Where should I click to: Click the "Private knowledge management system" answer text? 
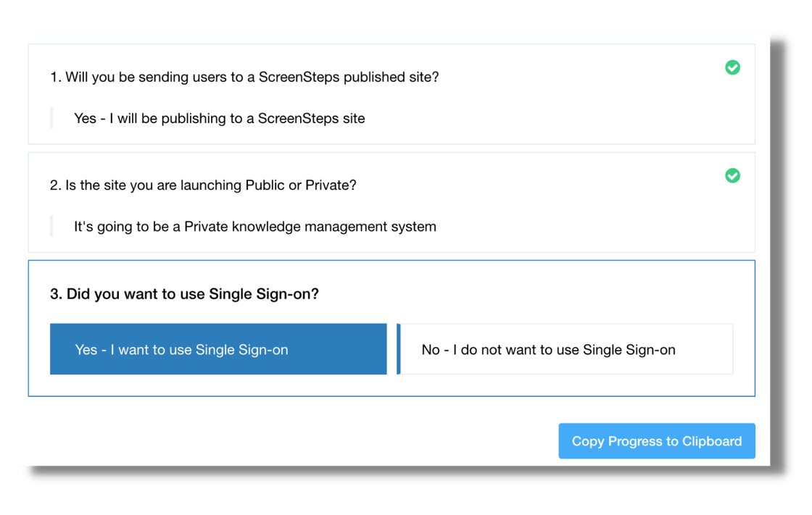[x=255, y=227]
